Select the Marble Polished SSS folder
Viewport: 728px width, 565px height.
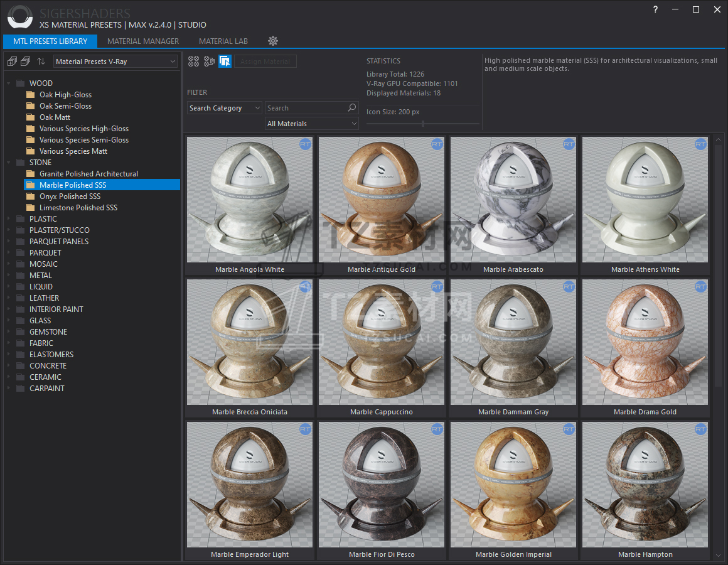pyautogui.click(x=102, y=185)
